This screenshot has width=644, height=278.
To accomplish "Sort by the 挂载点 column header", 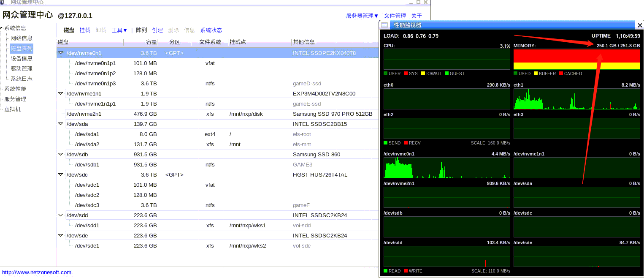I will [260, 42].
